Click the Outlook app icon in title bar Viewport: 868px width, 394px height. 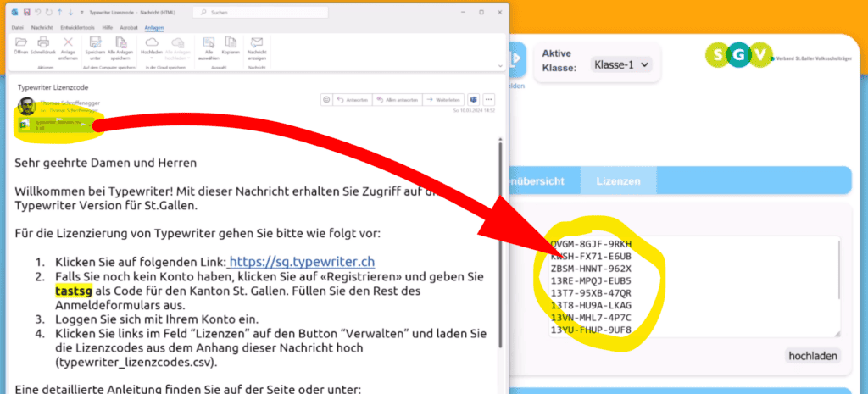(x=15, y=12)
